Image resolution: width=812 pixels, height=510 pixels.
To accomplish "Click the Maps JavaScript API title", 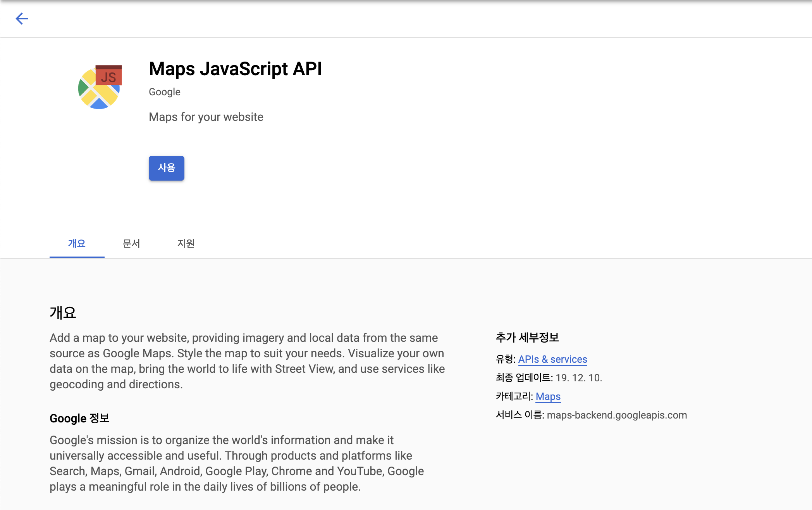I will [x=235, y=69].
